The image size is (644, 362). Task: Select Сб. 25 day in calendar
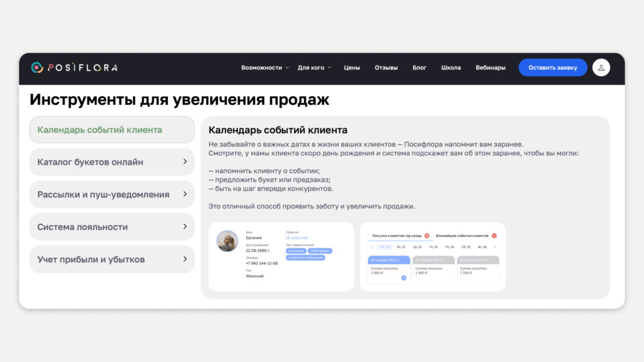(466, 247)
